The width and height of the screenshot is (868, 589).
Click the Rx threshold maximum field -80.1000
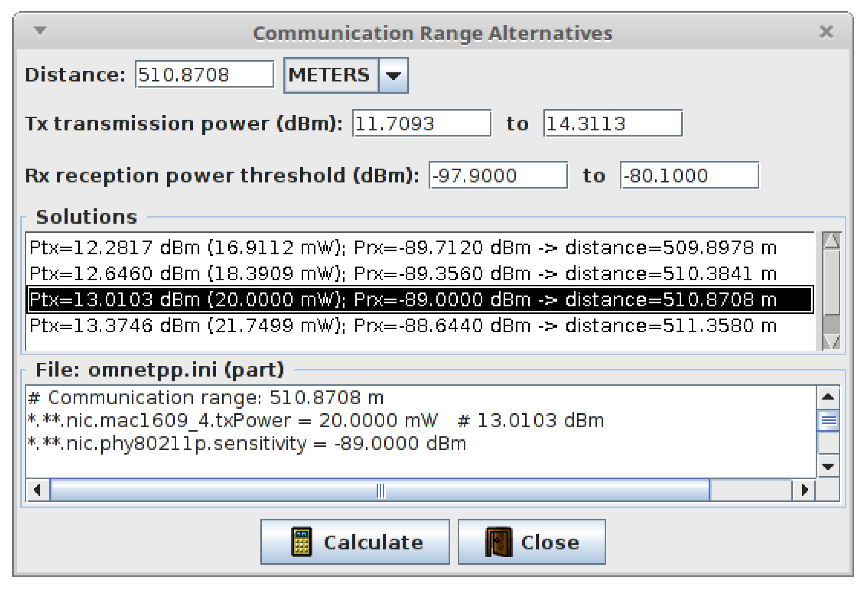click(x=689, y=175)
